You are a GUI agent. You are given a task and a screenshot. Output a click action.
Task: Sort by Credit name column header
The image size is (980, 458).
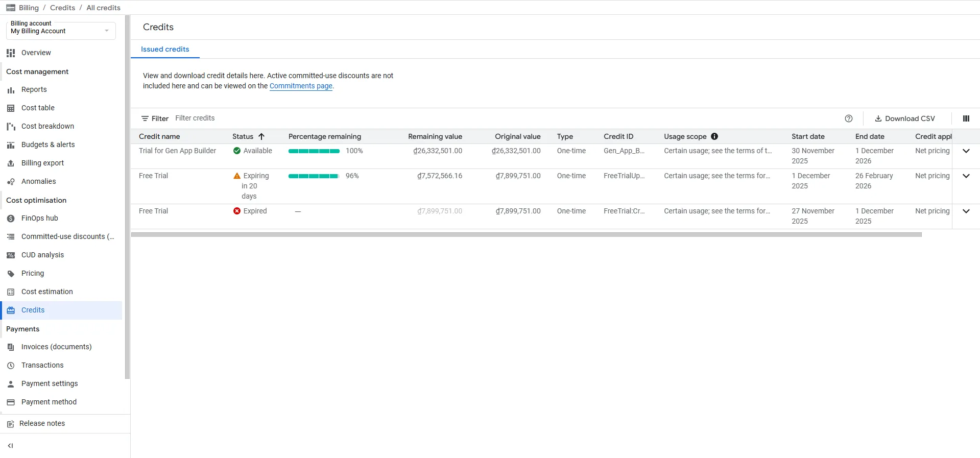click(x=159, y=136)
